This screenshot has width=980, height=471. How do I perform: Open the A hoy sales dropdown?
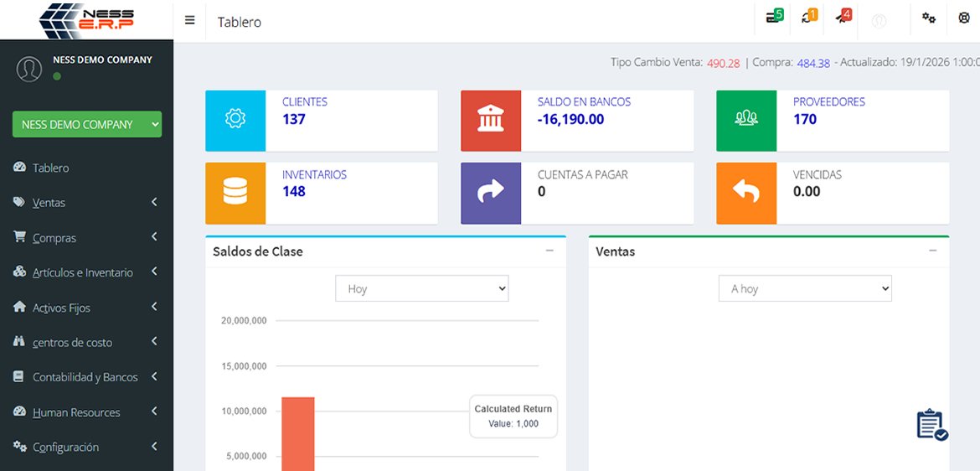(805, 288)
